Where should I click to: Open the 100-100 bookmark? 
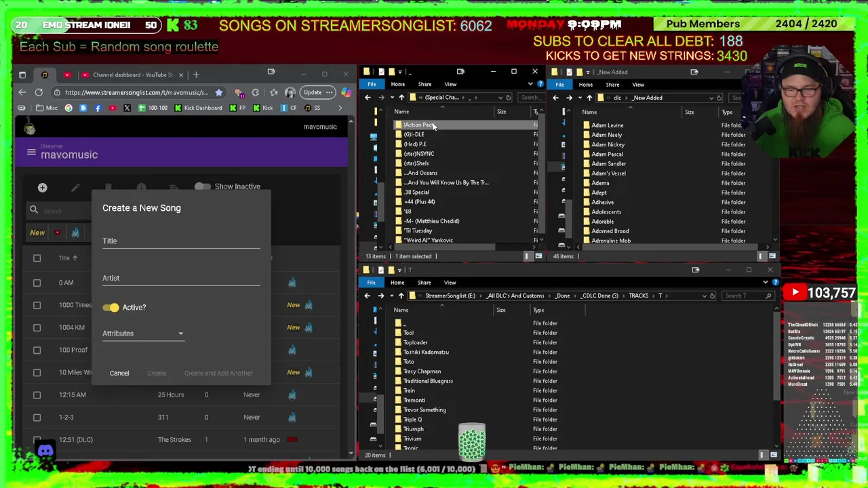(x=153, y=108)
